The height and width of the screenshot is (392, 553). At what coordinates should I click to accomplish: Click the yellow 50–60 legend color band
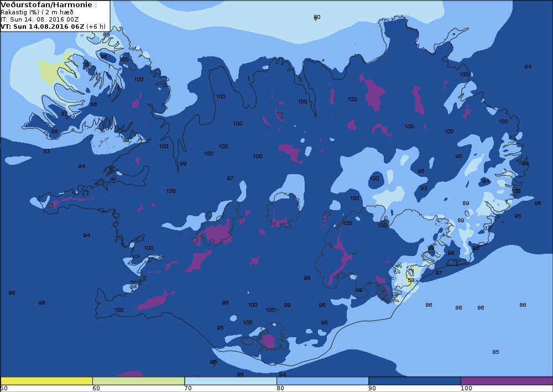(x=46, y=381)
